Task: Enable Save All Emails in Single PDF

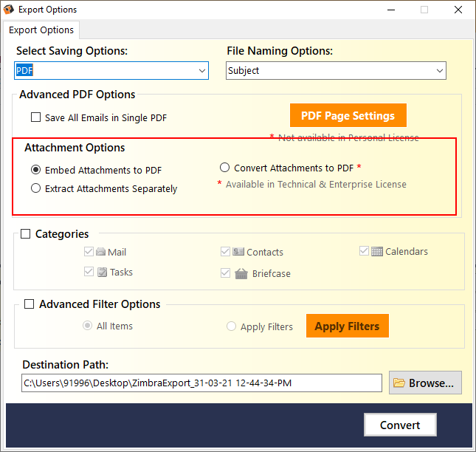Action: tap(36, 117)
